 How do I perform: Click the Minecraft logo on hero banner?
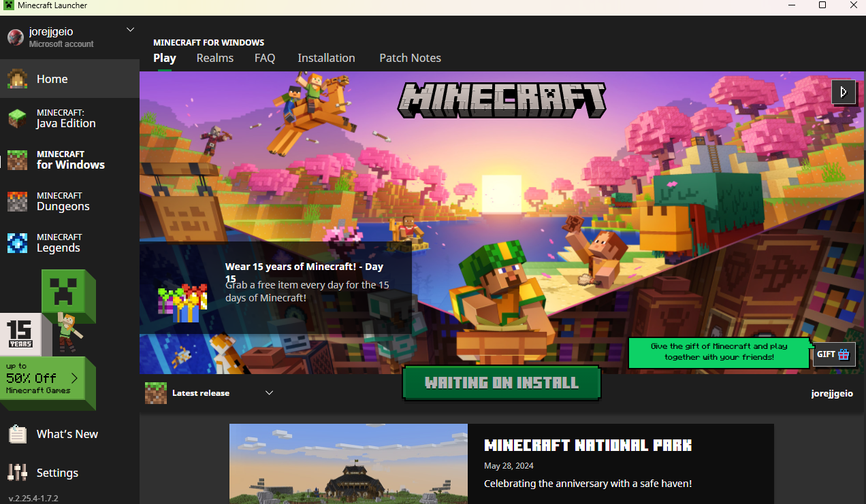coord(502,99)
